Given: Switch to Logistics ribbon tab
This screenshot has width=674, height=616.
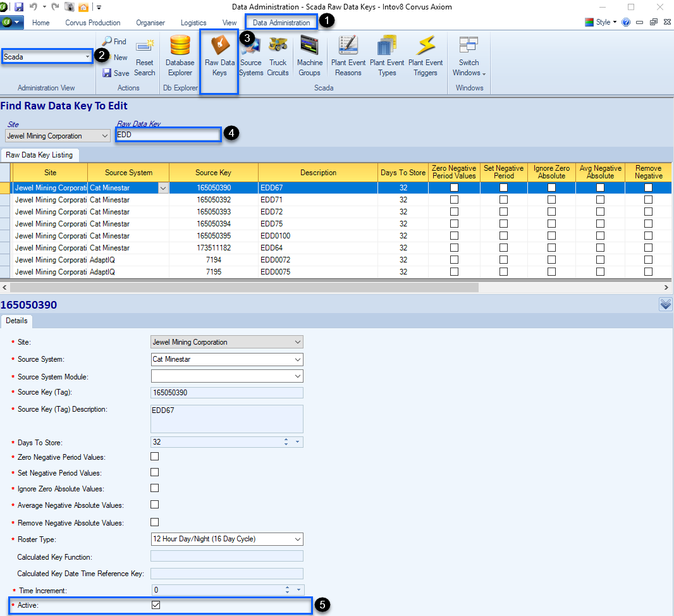Looking at the screenshot, I should point(193,22).
